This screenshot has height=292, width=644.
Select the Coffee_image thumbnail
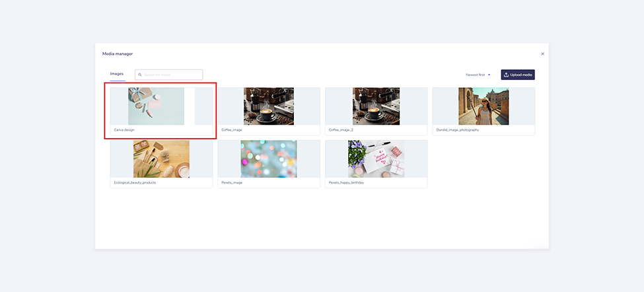269,106
